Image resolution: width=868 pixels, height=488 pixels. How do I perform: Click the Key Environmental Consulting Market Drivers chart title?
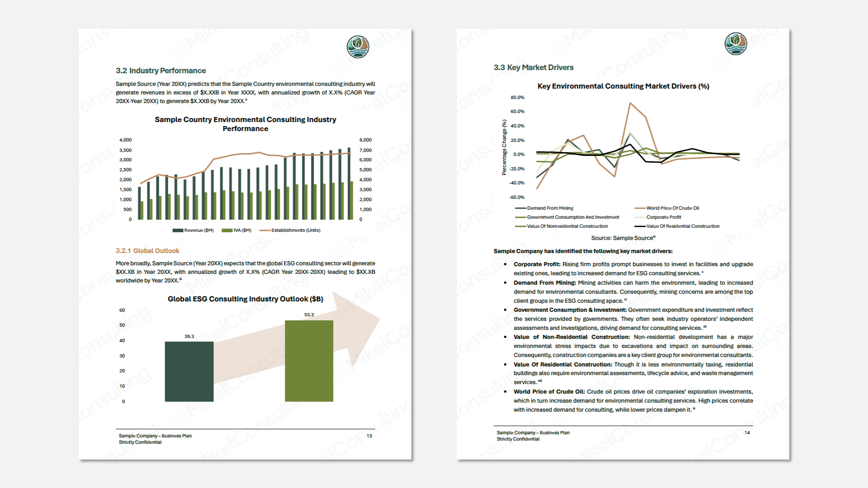(623, 86)
